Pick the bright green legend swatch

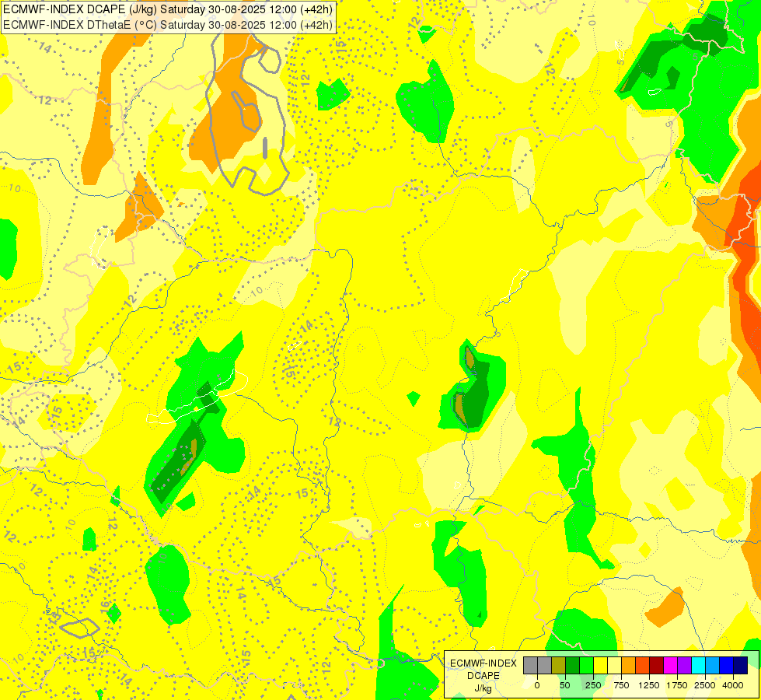(587, 666)
